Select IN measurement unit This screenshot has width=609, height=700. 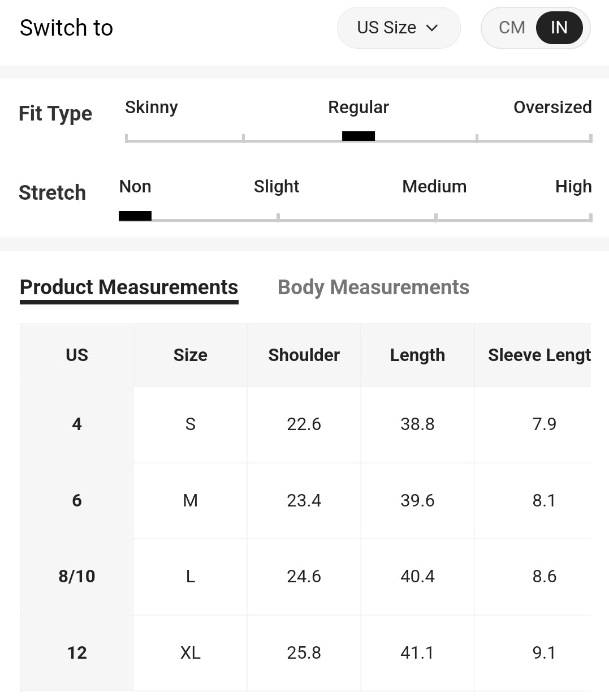click(x=559, y=28)
